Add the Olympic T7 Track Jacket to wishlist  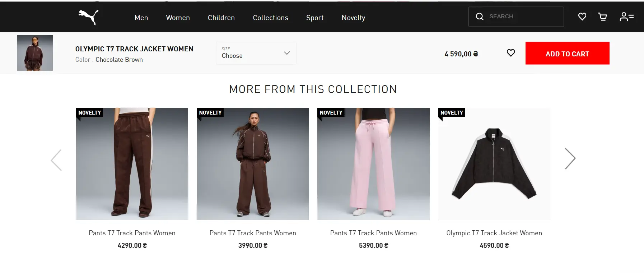tap(511, 53)
